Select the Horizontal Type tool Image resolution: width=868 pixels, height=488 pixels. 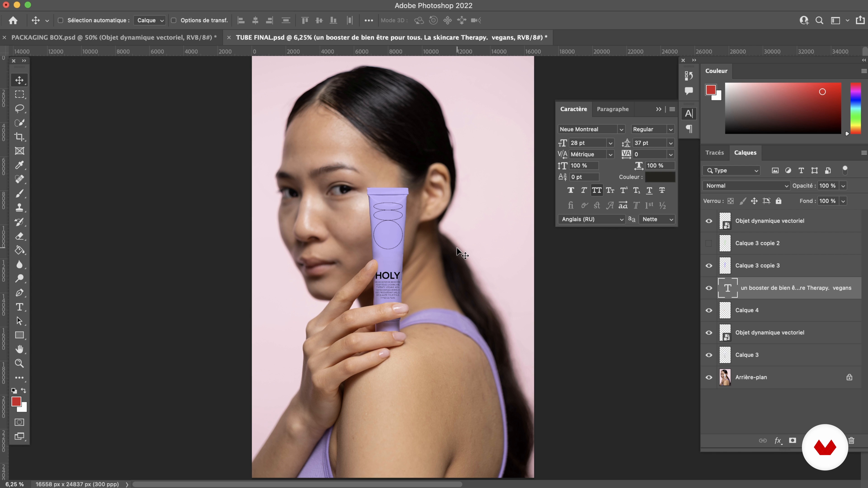[19, 307]
